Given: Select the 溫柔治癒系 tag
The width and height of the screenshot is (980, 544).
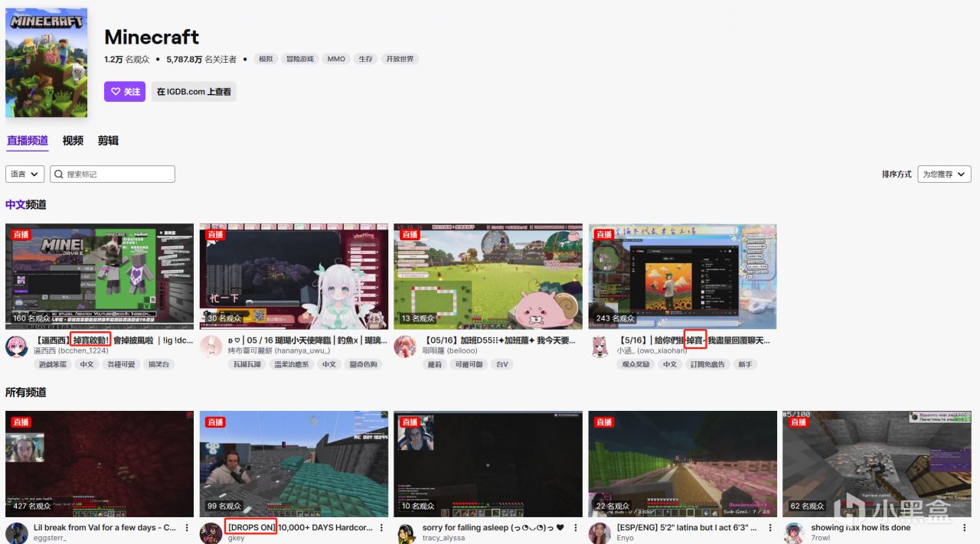Looking at the screenshot, I should click(x=293, y=364).
